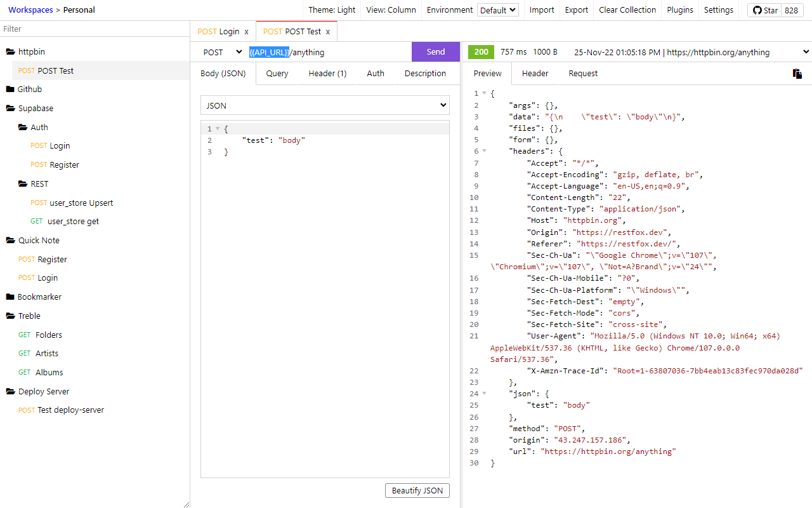The width and height of the screenshot is (812, 508).
Task: Click the Treble folder icon
Action: pyautogui.click(x=10, y=316)
